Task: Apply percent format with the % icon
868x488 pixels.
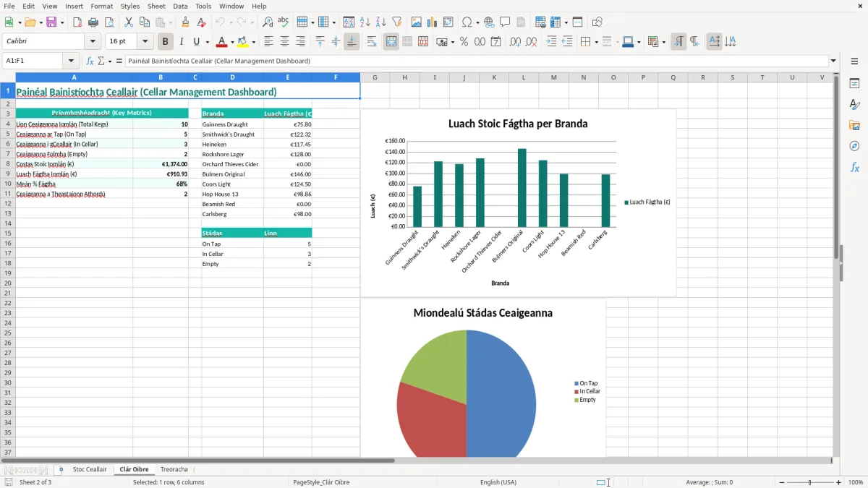Action: [464, 42]
